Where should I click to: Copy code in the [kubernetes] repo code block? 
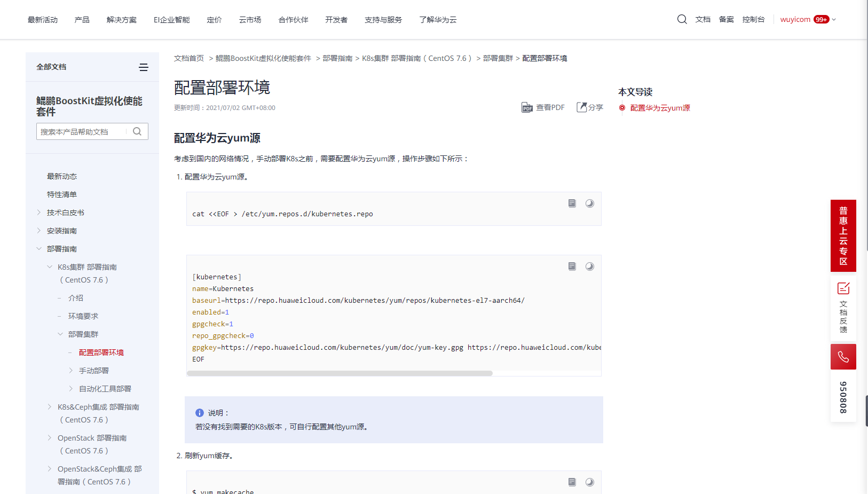572,266
